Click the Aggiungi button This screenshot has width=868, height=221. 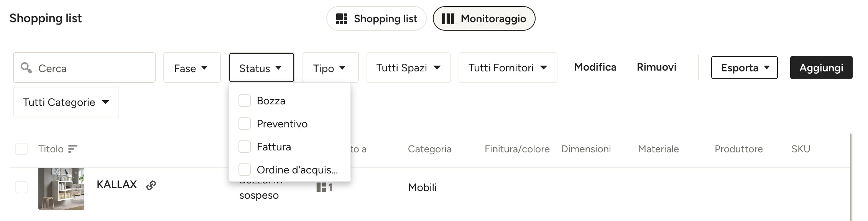click(x=821, y=68)
